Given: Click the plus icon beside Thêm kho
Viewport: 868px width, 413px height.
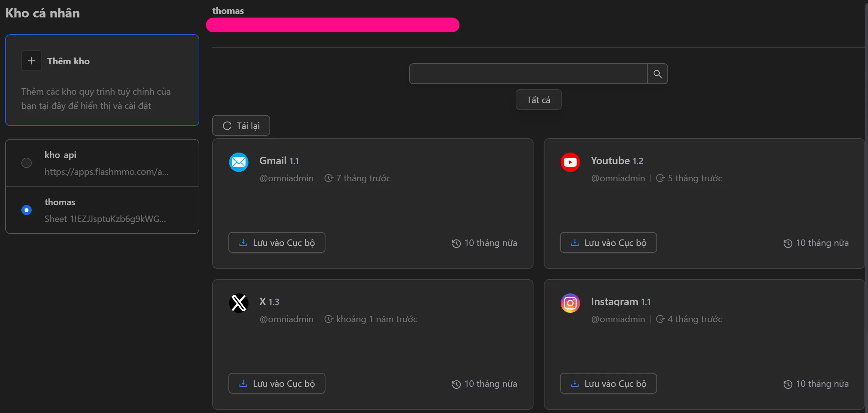Looking at the screenshot, I should 32,61.
